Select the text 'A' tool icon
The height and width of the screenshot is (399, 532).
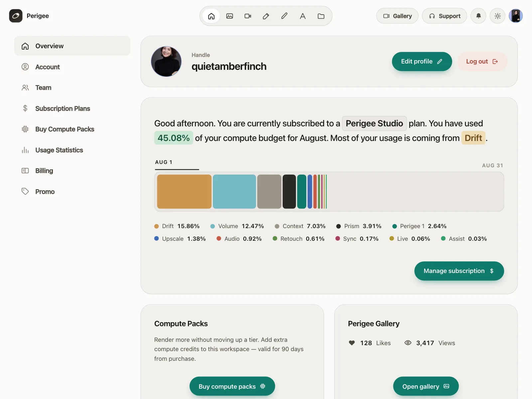tap(303, 16)
